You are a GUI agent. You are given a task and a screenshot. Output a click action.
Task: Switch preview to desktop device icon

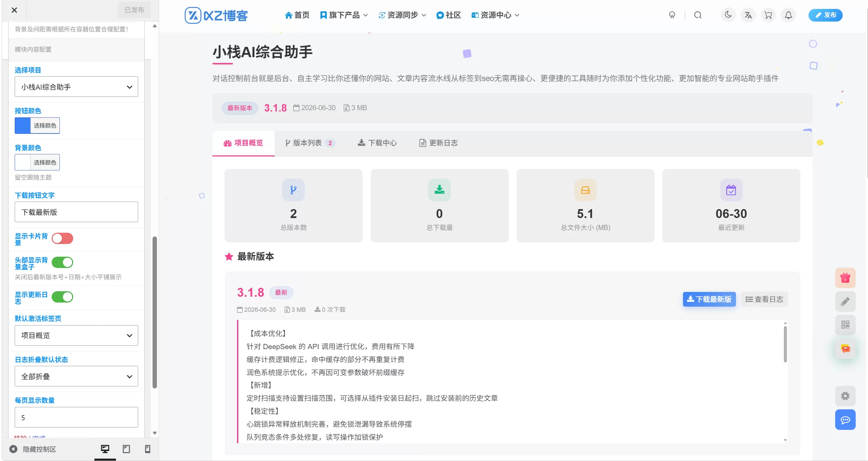(x=105, y=449)
